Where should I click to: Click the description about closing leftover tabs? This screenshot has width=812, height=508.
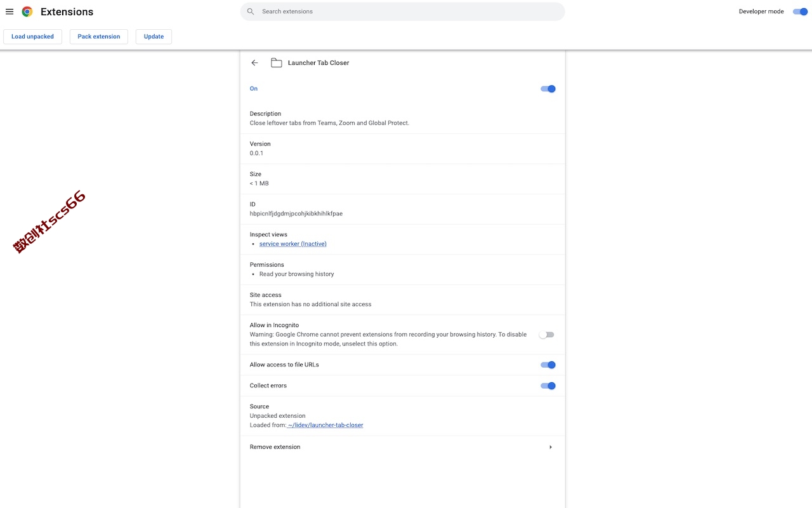329,123
